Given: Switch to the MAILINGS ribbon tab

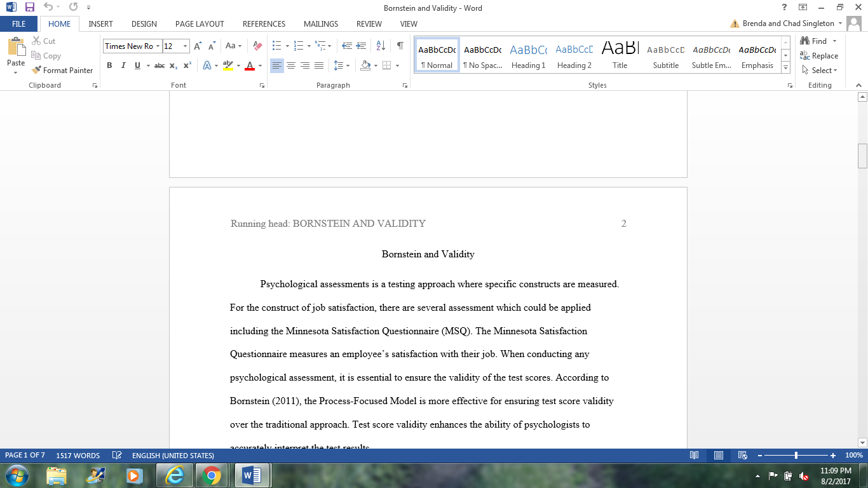Looking at the screenshot, I should coord(320,24).
